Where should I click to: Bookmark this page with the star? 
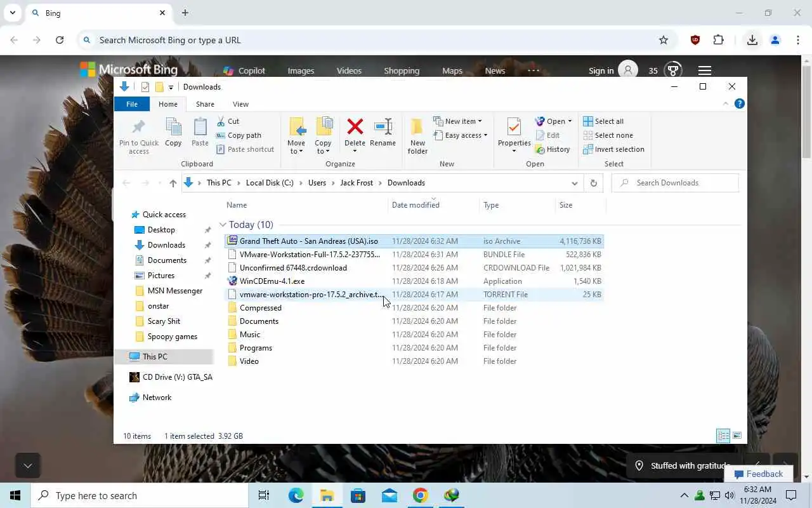tap(664, 40)
